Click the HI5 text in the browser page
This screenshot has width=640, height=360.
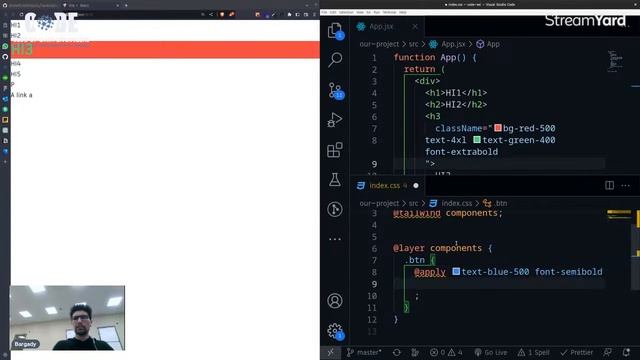(16, 74)
